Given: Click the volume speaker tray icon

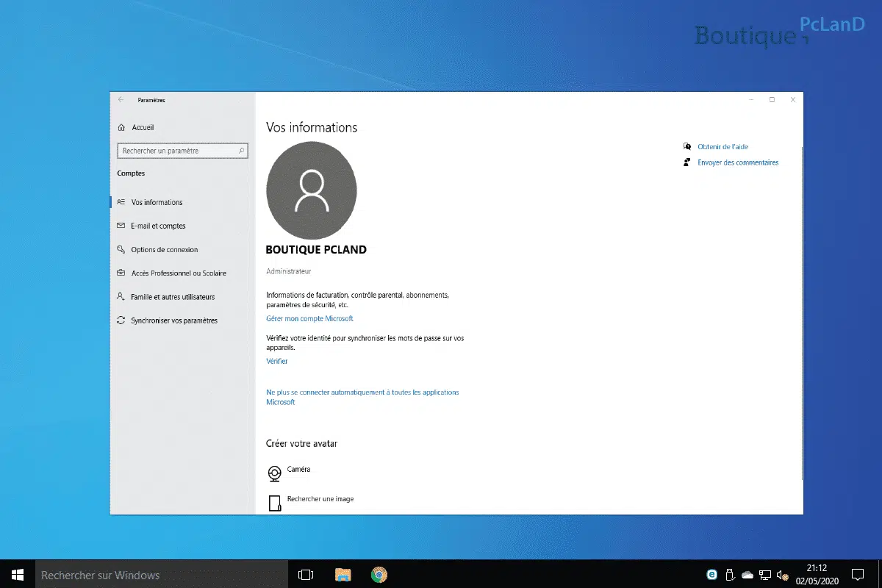Looking at the screenshot, I should pos(782,575).
